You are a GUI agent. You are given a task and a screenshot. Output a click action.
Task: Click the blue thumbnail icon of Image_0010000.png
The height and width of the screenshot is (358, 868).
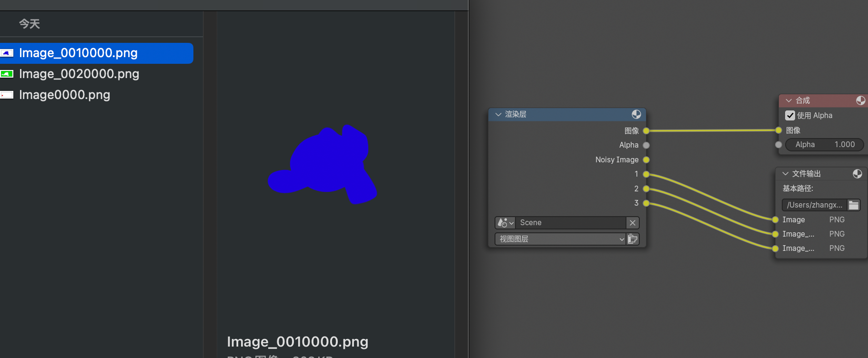pyautogui.click(x=7, y=53)
